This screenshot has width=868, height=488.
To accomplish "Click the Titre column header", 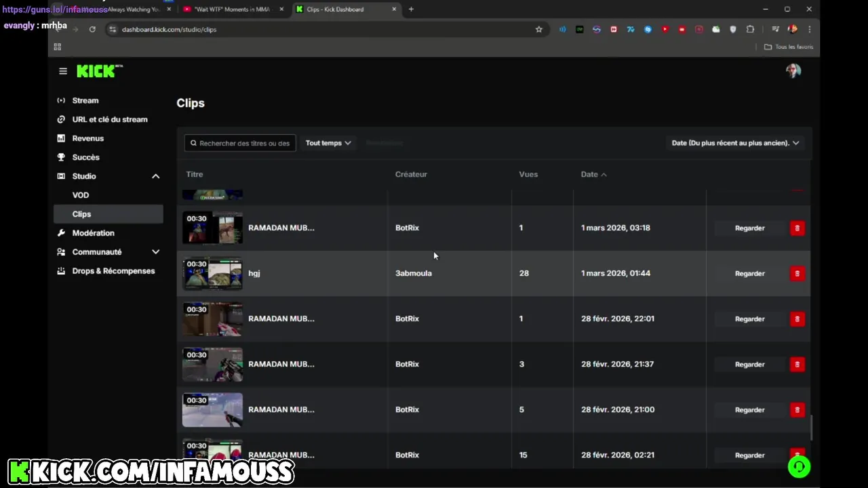I will [195, 174].
